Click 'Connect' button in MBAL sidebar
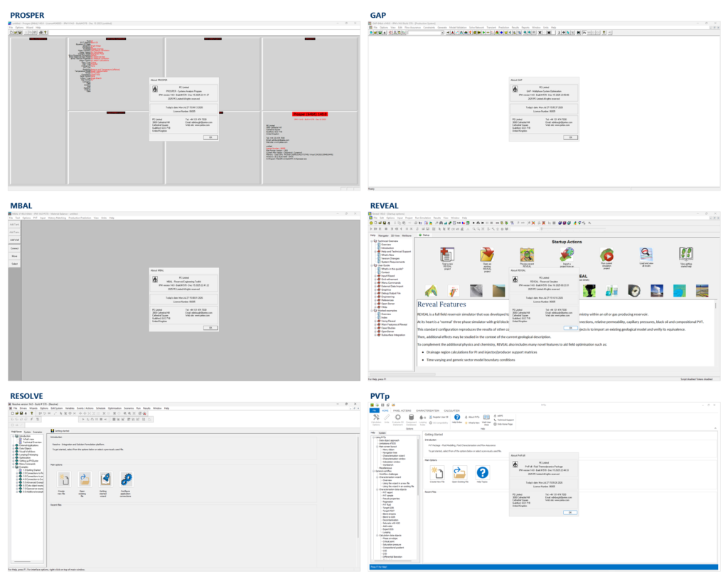Viewport: 728px width, 579px height. click(x=14, y=248)
